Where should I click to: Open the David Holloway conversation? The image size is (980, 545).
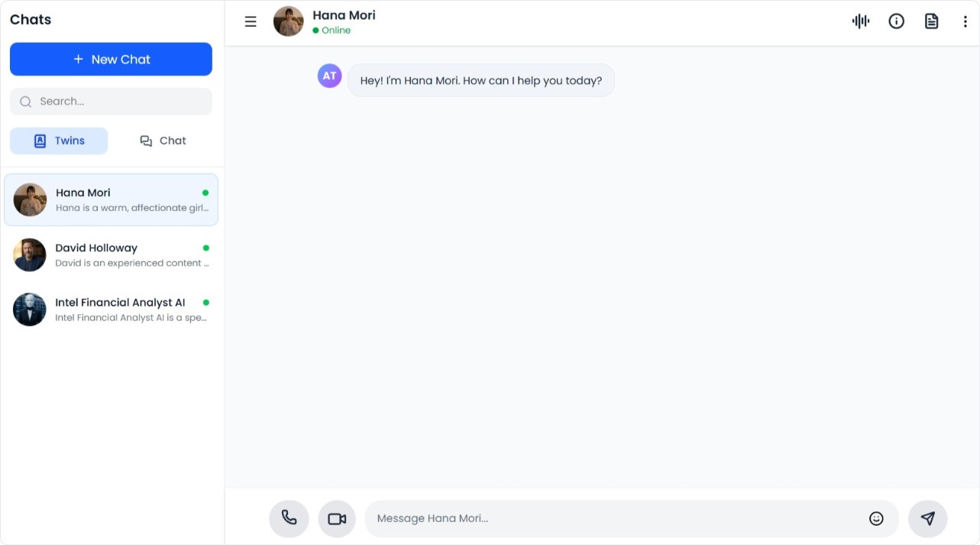[x=111, y=255]
